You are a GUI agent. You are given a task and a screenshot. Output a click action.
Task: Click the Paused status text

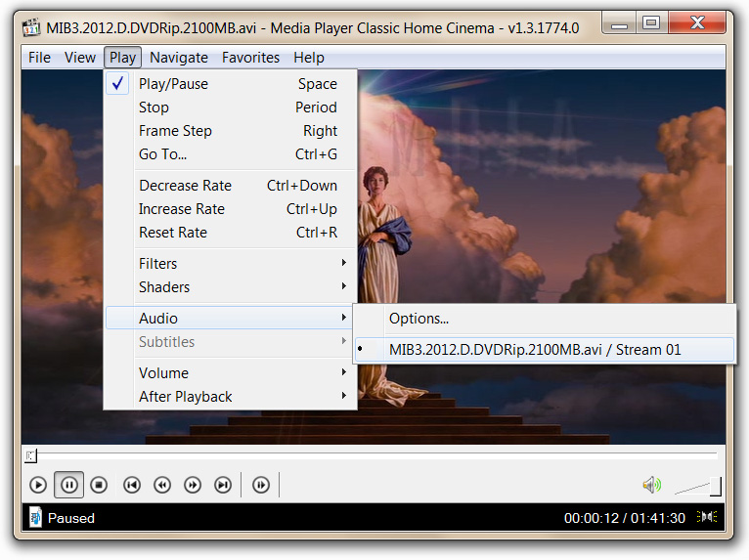click(x=71, y=518)
